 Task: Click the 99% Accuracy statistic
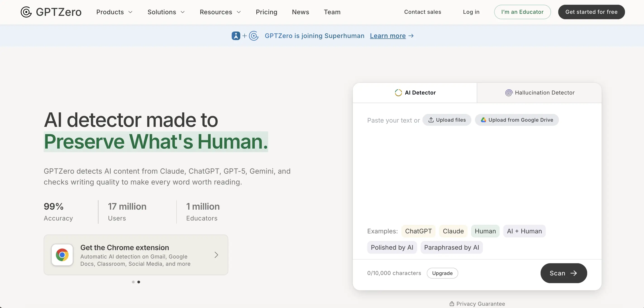click(58, 212)
